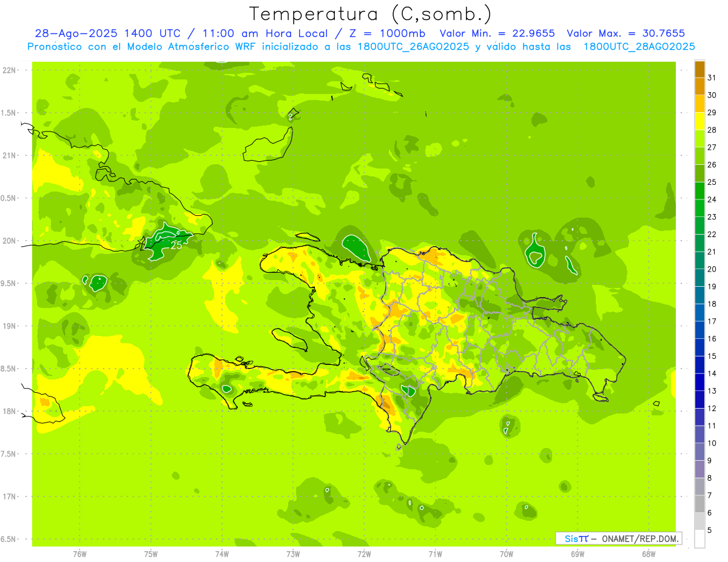This screenshot has height=562, width=728.
Task: Click the 'Z = 1000mb' level text
Action: click(386, 33)
